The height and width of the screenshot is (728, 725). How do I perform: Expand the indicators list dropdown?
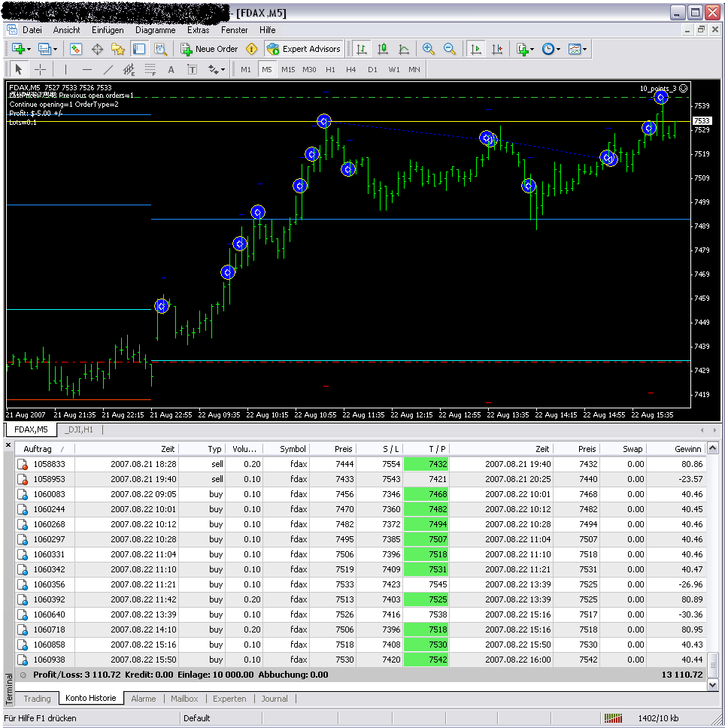[x=532, y=49]
